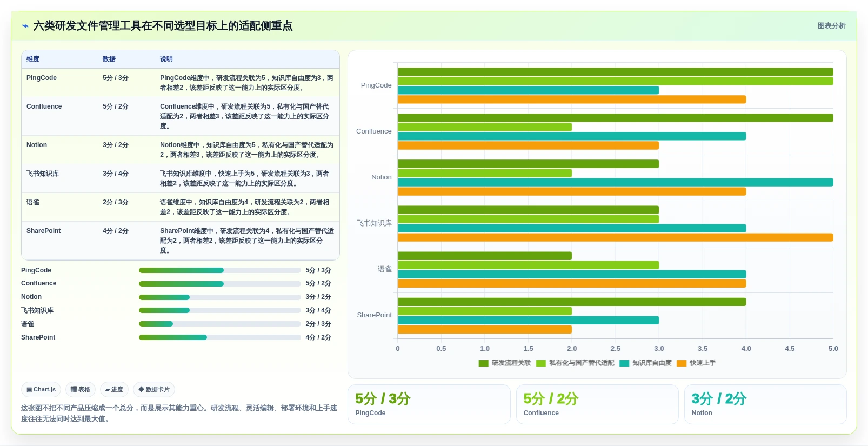868x446 pixels.
Task: Click 语雀 progress bar
Action: click(219, 324)
